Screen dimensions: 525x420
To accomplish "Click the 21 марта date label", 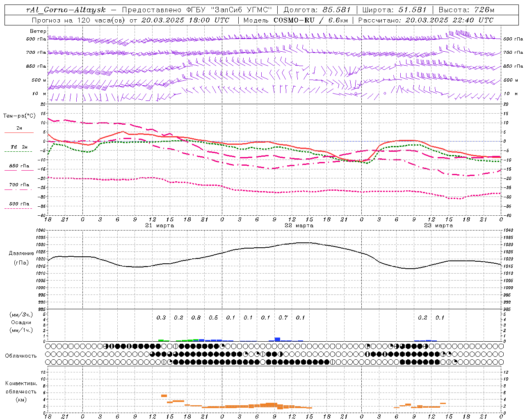I will pyautogui.click(x=160, y=226).
